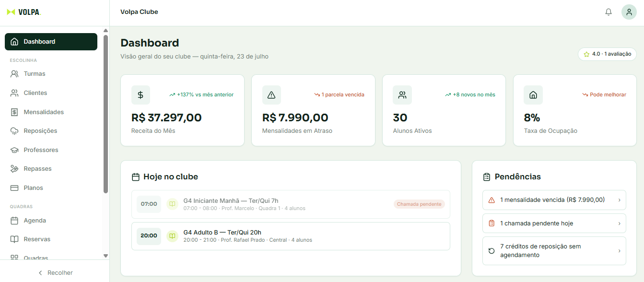Collapse the sidebar with Recolher
644x282 pixels.
55,272
